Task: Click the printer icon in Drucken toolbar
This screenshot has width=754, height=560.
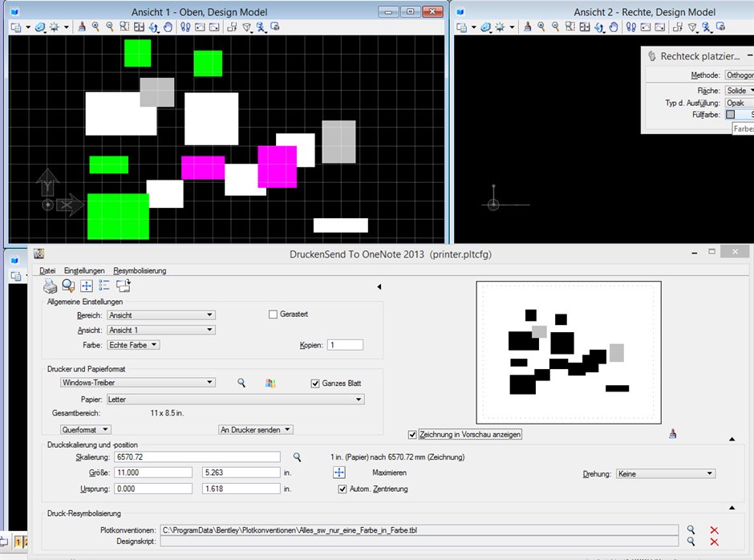Action: [x=50, y=286]
